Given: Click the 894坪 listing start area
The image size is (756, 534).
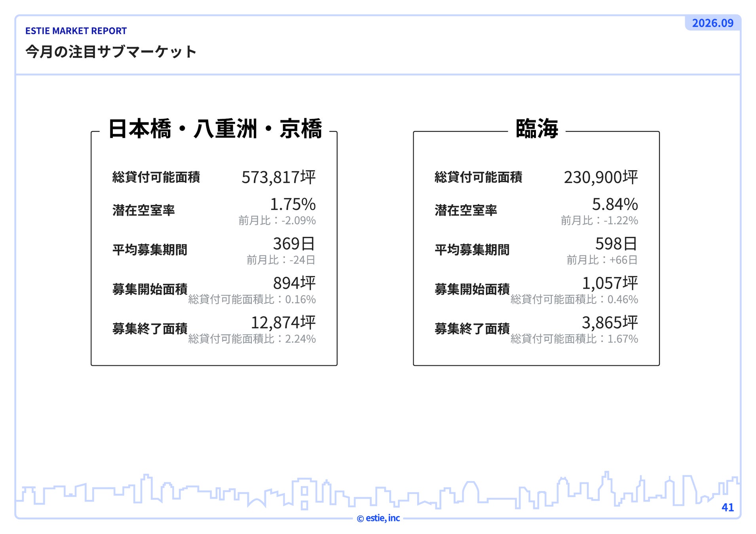Looking at the screenshot, I should tap(294, 283).
